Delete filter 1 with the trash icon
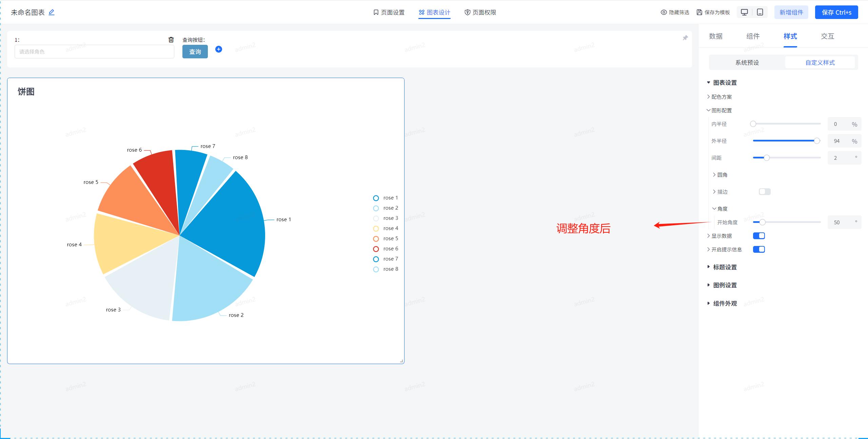This screenshot has height=439, width=868. tap(171, 40)
